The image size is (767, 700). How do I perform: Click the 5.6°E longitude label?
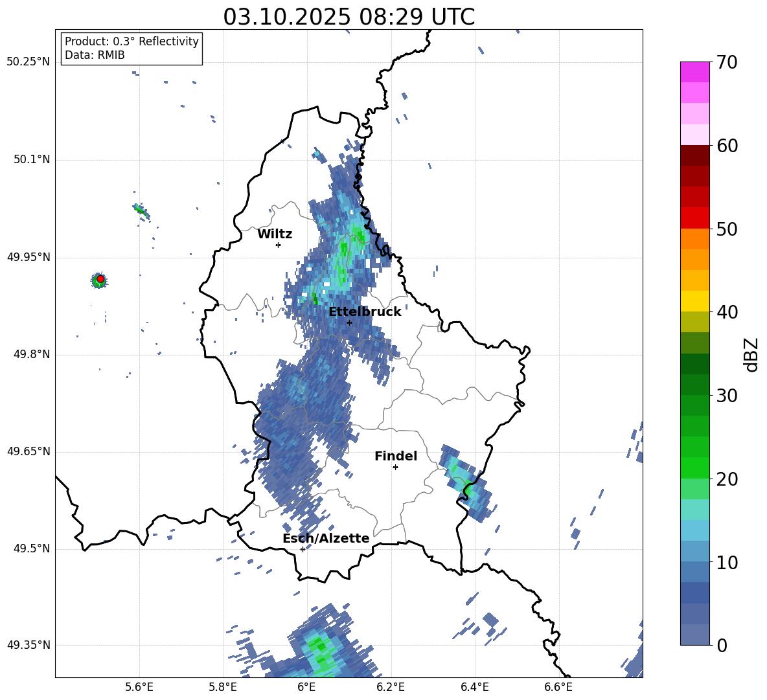(139, 687)
